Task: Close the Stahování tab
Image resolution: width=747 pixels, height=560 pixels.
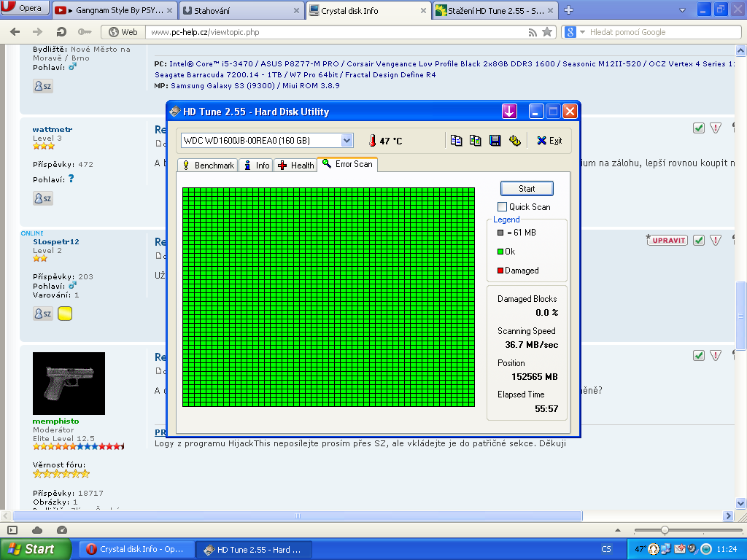Action: click(296, 10)
